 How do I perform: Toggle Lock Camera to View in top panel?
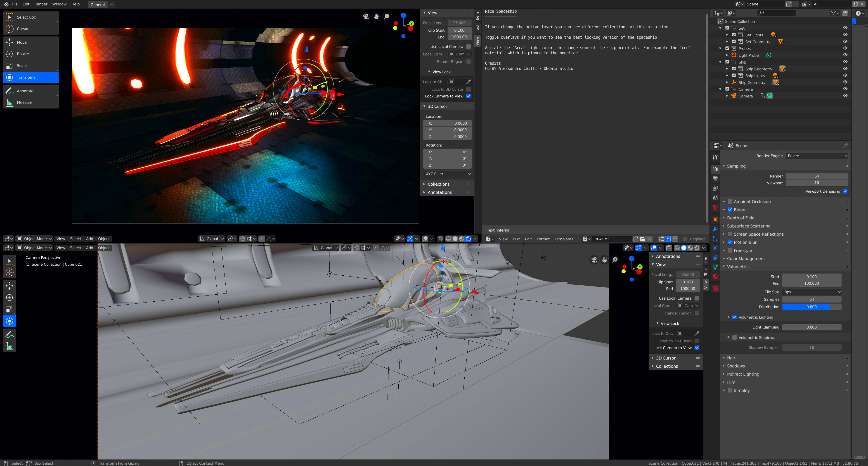click(468, 96)
